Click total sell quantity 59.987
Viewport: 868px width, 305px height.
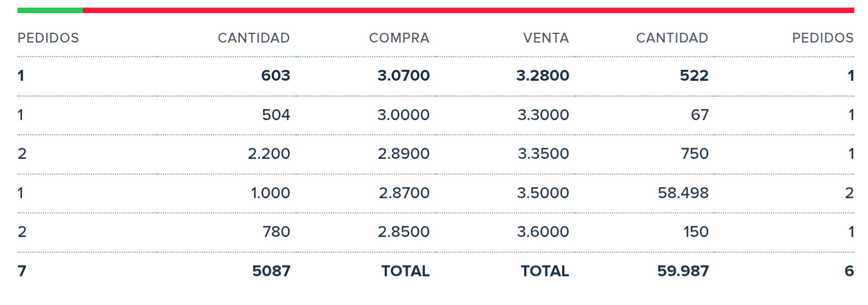[683, 271]
